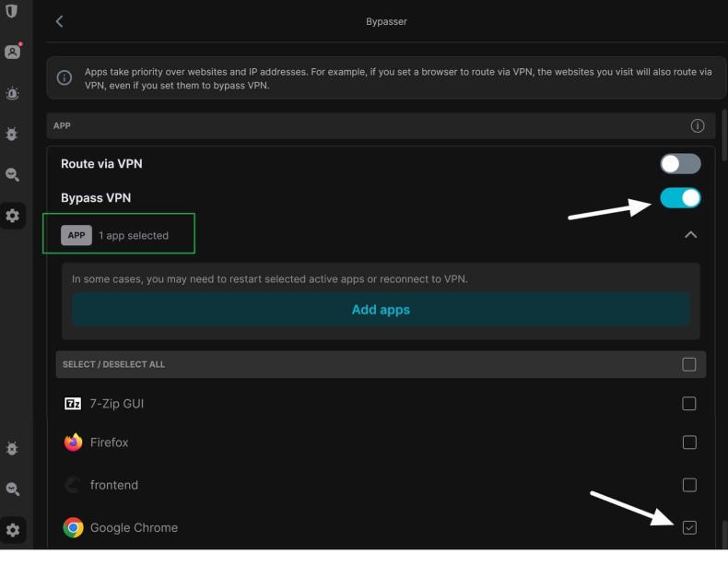Click the Firefox app icon
The height and width of the screenshot is (566, 728).
pyautogui.click(x=73, y=442)
